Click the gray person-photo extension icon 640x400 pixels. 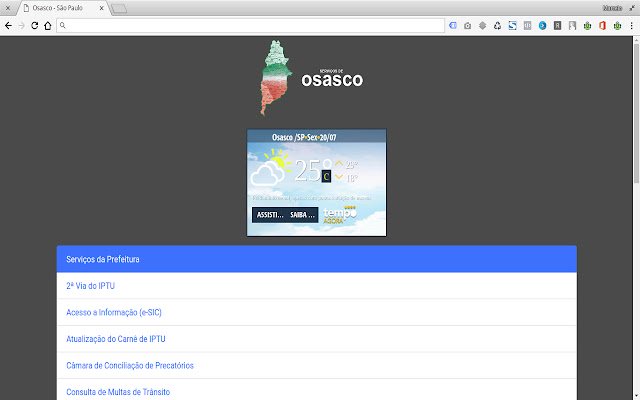point(572,26)
